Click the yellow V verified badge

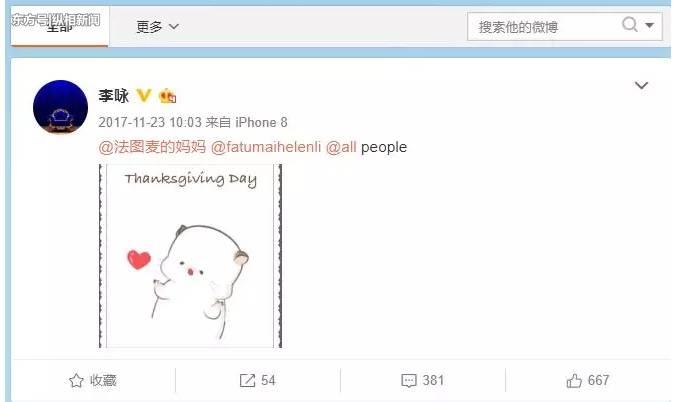[144, 95]
